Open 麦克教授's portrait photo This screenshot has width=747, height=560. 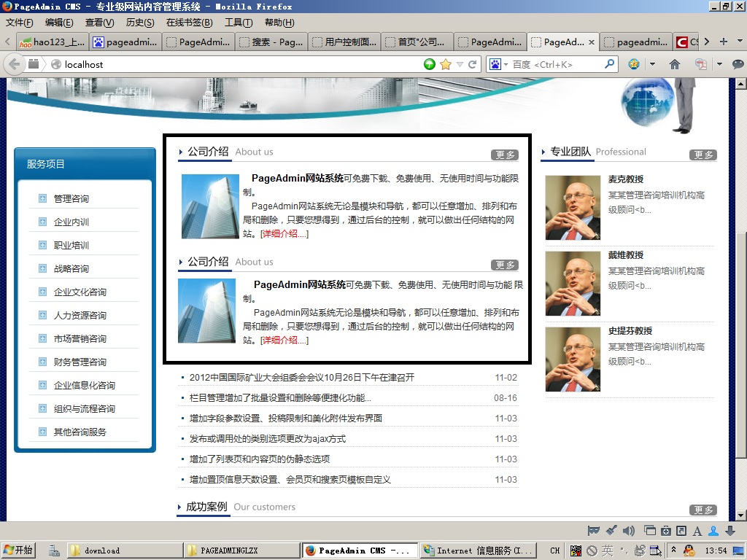[x=573, y=208]
